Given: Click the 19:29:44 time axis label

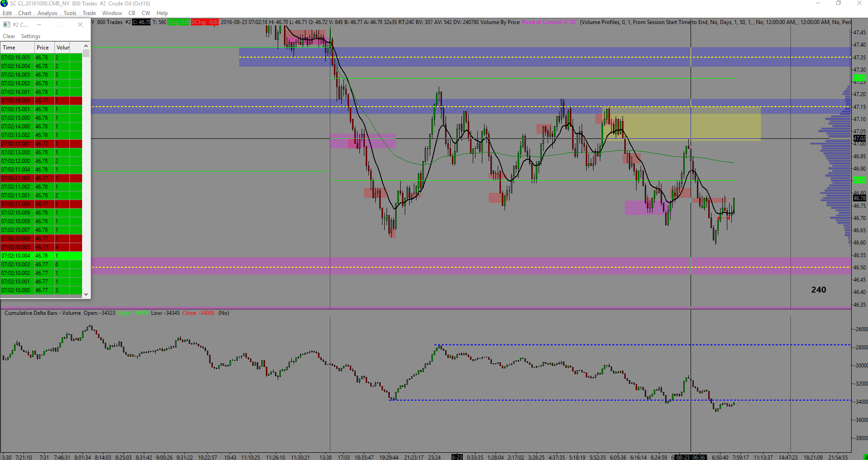Looking at the screenshot, I should click(389, 457).
